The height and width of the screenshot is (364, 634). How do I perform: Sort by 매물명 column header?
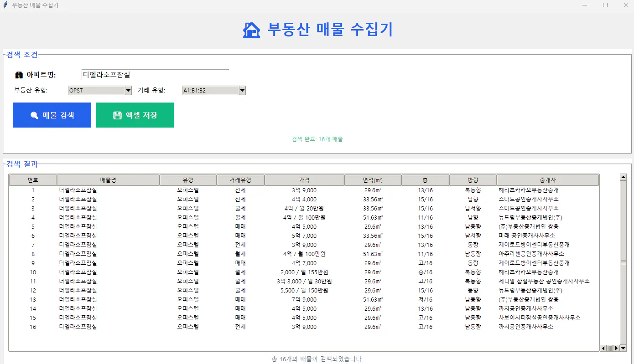(x=108, y=180)
